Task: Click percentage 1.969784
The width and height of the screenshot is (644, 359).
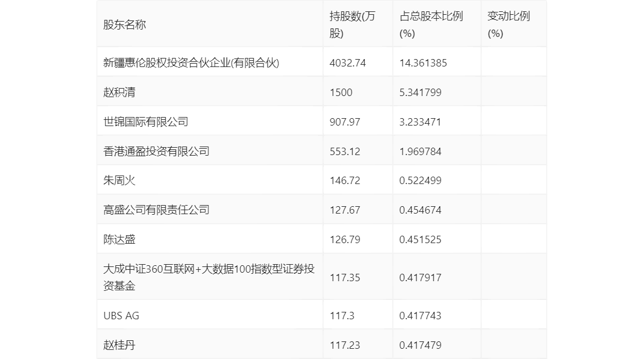Action: coord(421,152)
